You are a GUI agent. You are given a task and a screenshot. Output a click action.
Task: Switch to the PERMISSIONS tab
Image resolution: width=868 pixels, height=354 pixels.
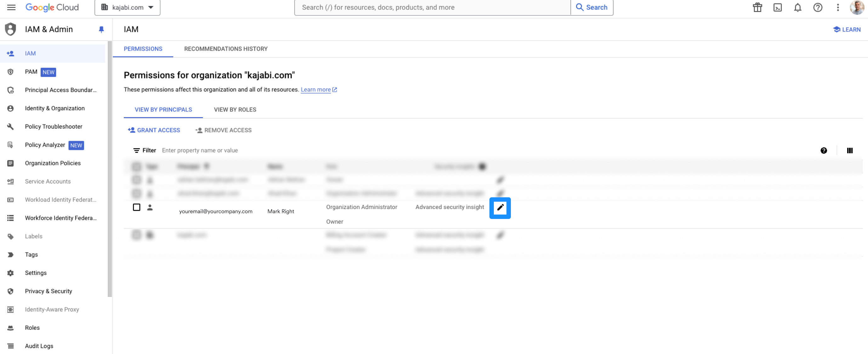[x=143, y=49]
